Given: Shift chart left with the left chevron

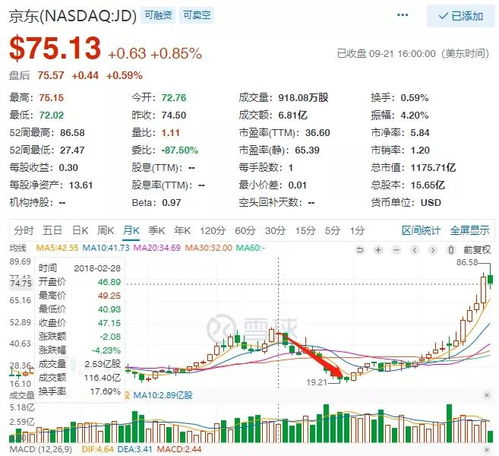Looking at the screenshot, I should [415, 250].
